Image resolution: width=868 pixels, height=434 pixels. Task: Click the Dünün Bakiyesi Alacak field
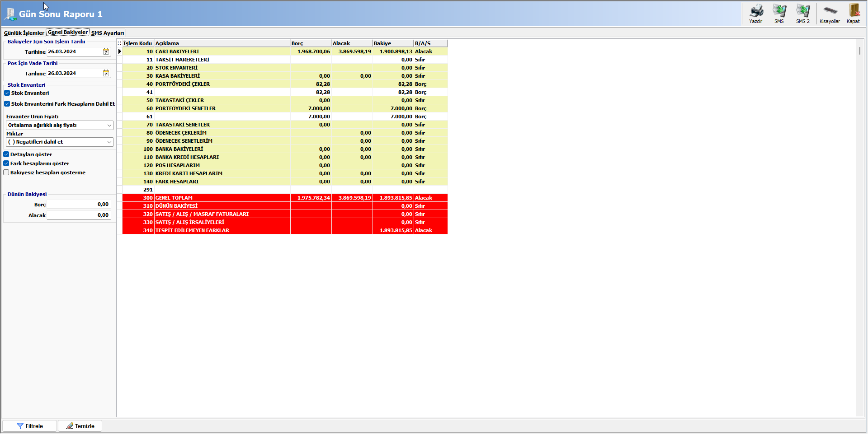click(78, 215)
